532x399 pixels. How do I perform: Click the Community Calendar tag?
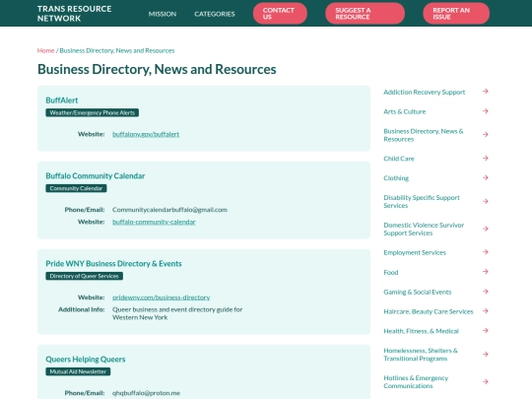(x=76, y=188)
